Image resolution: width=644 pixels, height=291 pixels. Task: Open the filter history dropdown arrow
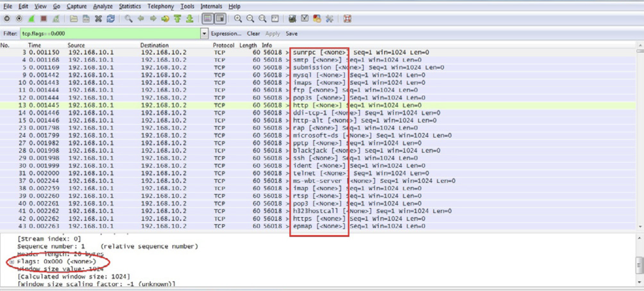coord(204,33)
